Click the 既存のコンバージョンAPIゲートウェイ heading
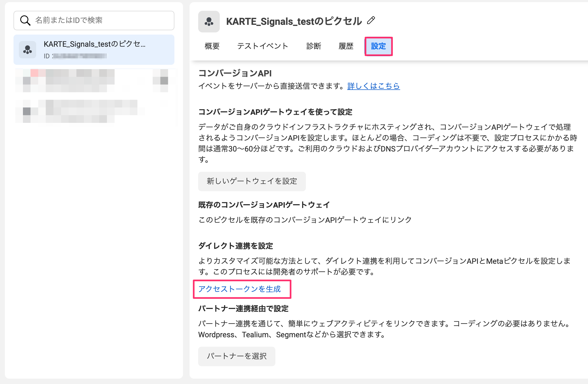The width and height of the screenshot is (588, 384). (264, 205)
